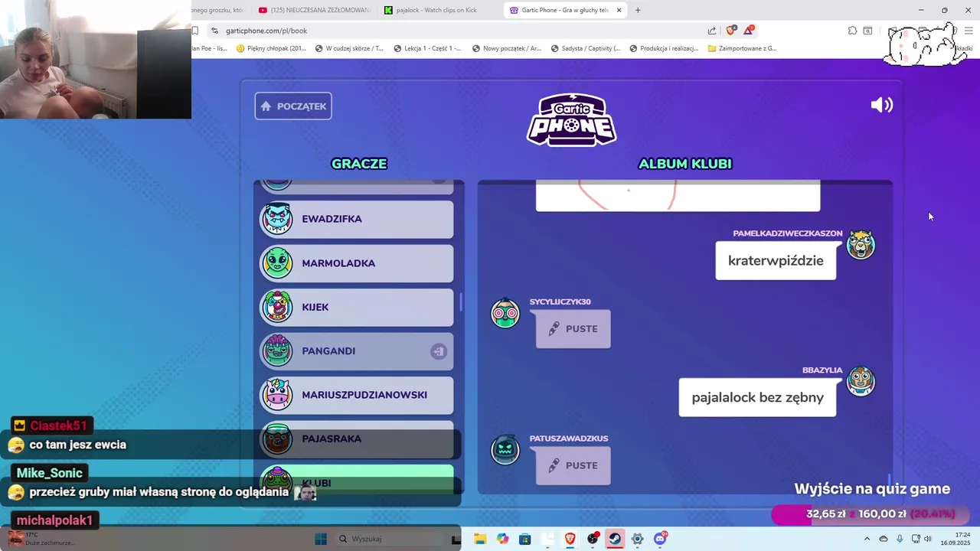Click PAJASRAKA's bear avatar
Viewport: 980px width, 551px height.
pos(277,439)
